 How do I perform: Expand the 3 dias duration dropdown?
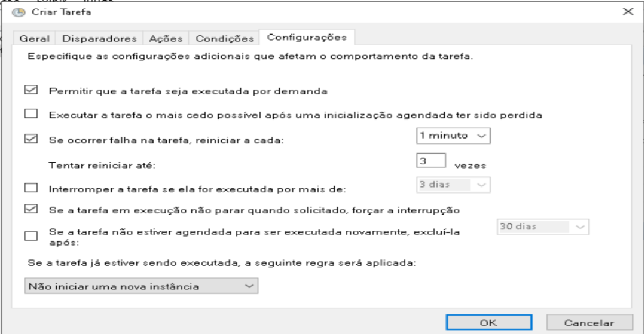tap(449, 184)
